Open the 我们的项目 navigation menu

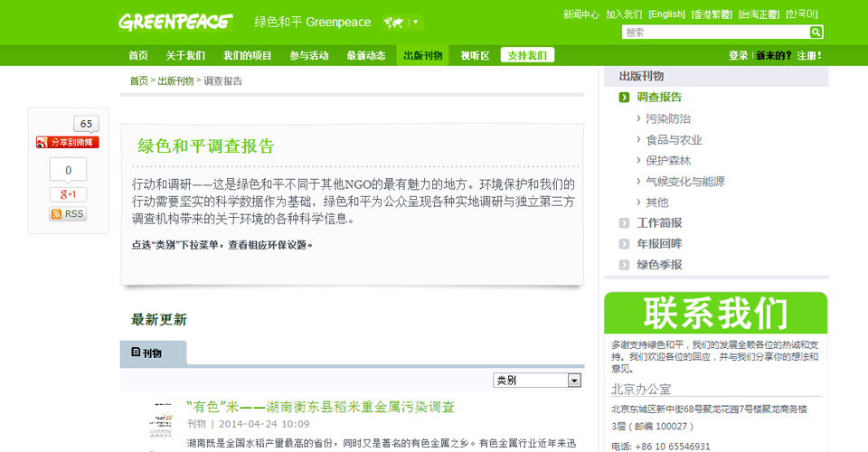click(x=247, y=55)
